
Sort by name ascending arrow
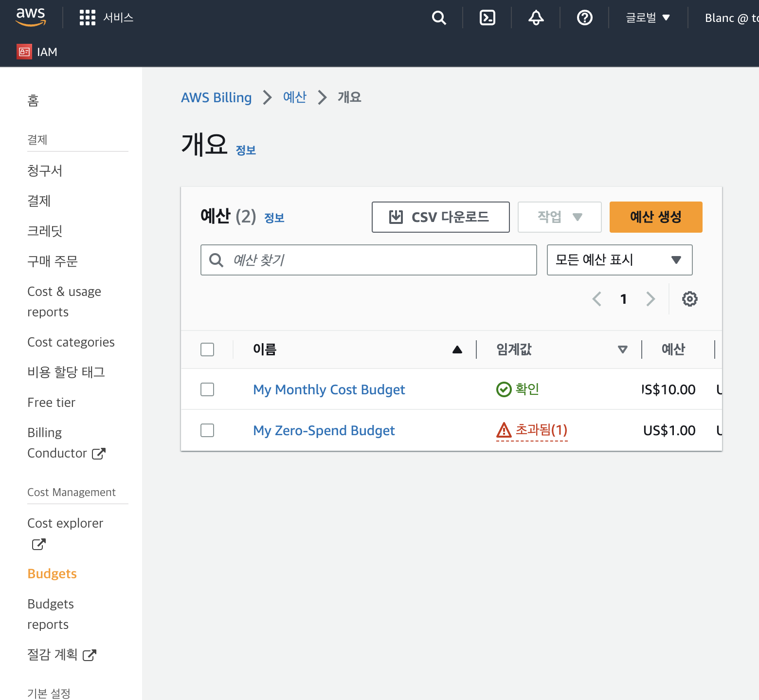coord(457,350)
